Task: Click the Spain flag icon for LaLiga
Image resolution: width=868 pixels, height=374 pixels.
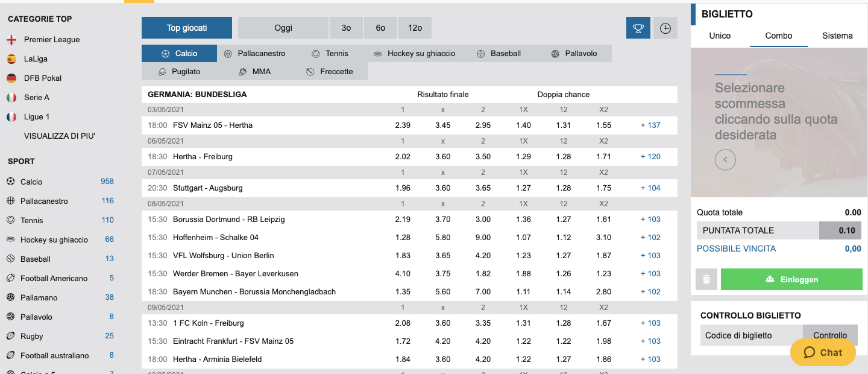Action: (x=11, y=59)
